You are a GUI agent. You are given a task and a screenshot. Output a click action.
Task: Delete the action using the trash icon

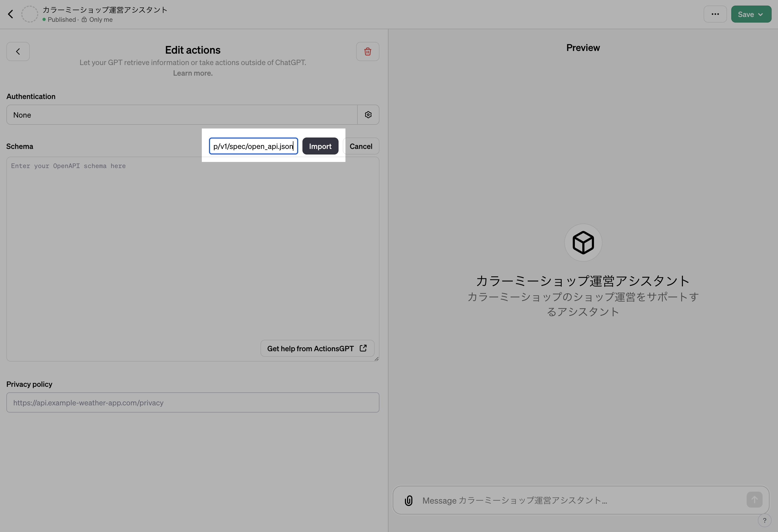367,51
